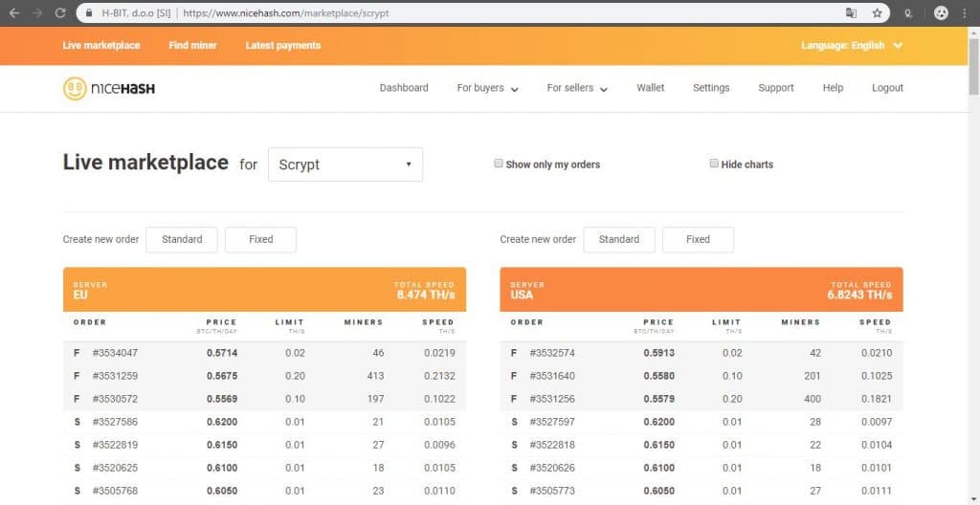The width and height of the screenshot is (980, 505).
Task: Open Find miner page
Action: (192, 46)
